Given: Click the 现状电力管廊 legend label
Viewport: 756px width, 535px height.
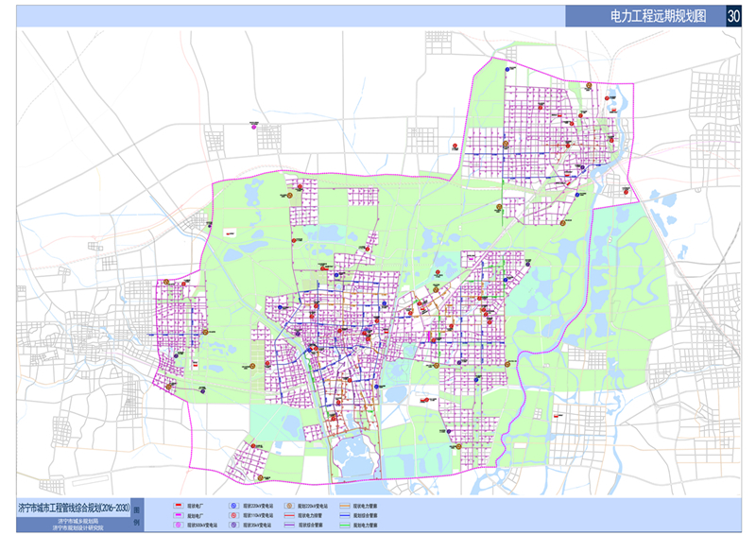Looking at the screenshot, I should (365, 506).
